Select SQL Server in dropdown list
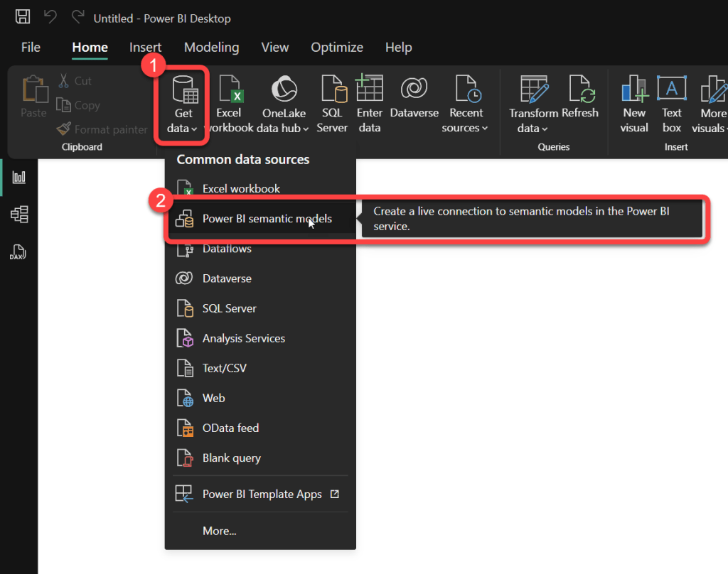The height and width of the screenshot is (574, 728). (260, 308)
